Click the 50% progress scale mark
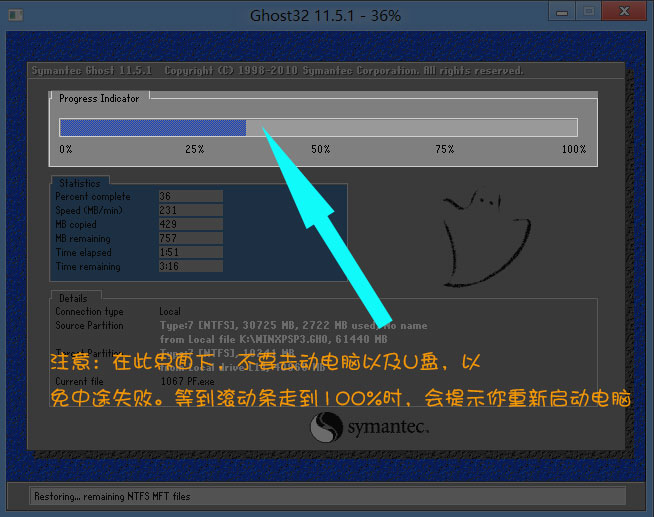 320,149
